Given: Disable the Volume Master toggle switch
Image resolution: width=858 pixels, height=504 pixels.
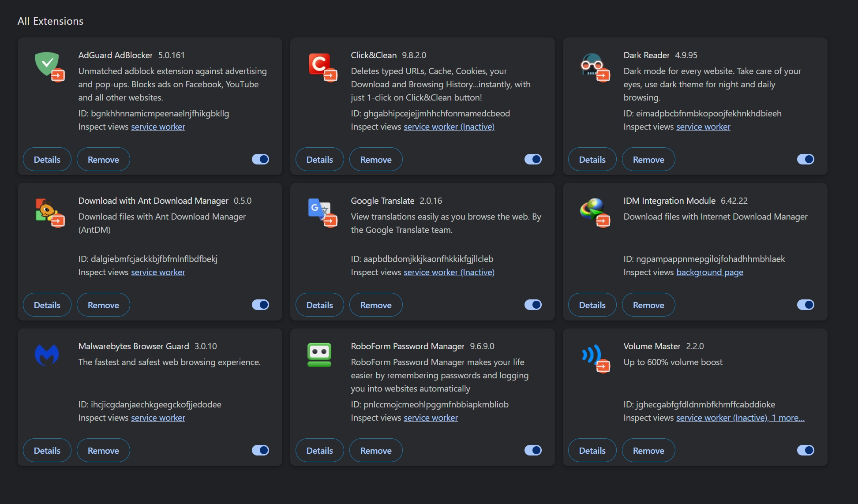Looking at the screenshot, I should 806,450.
